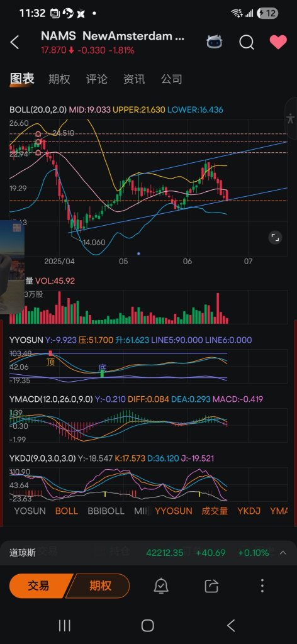Toggle the pink heart favorite
This screenshot has width=297, height=644.
click(278, 42)
